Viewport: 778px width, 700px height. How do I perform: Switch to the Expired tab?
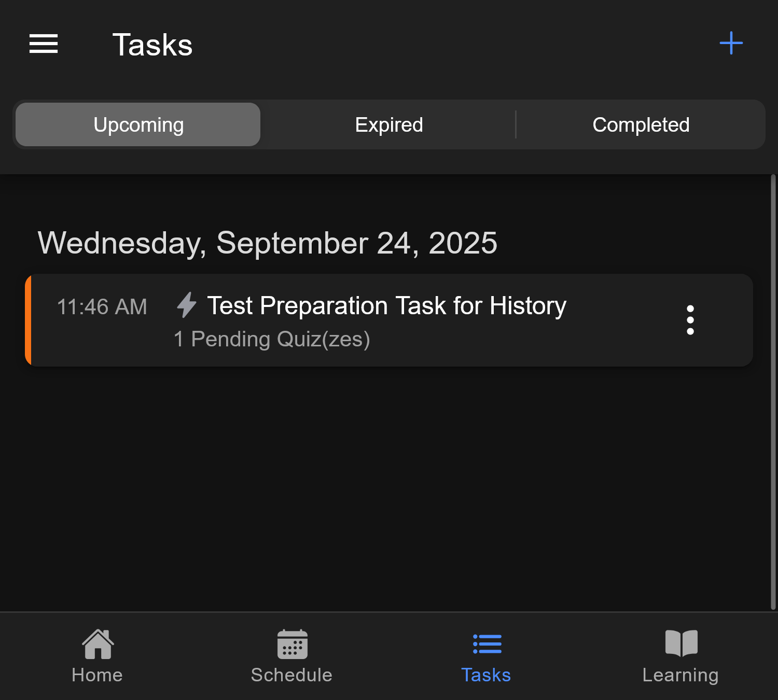tap(388, 124)
